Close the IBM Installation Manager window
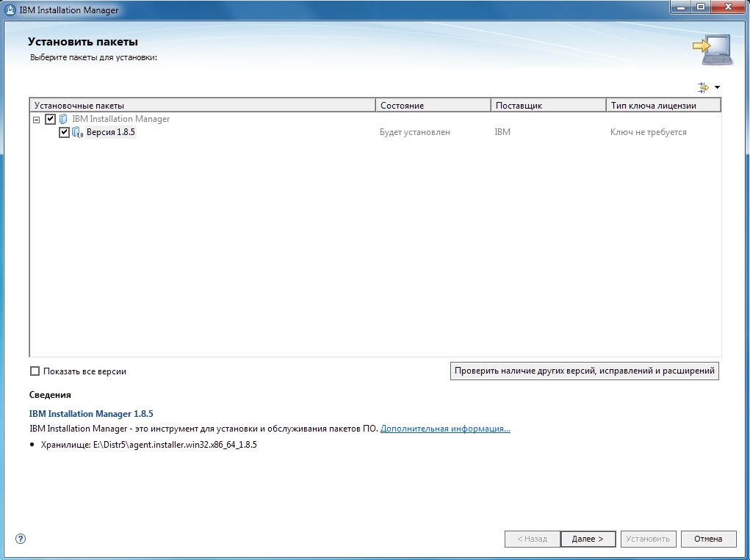 [729, 7]
